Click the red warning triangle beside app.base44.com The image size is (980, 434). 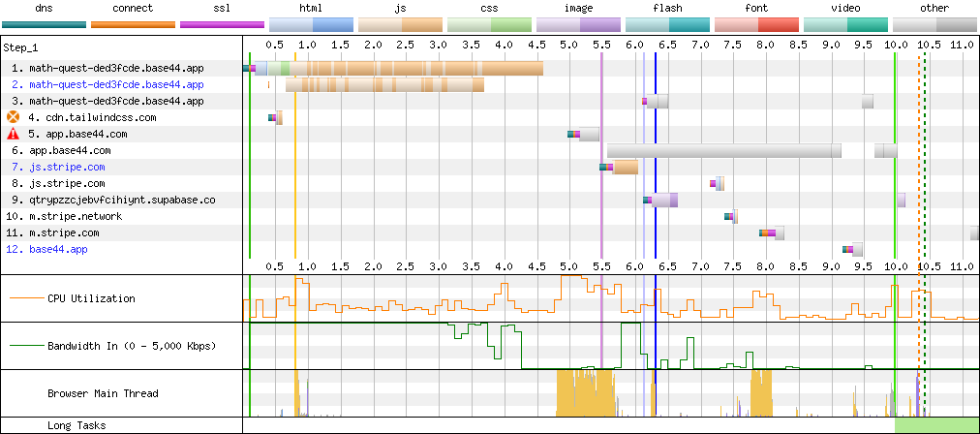(14, 134)
